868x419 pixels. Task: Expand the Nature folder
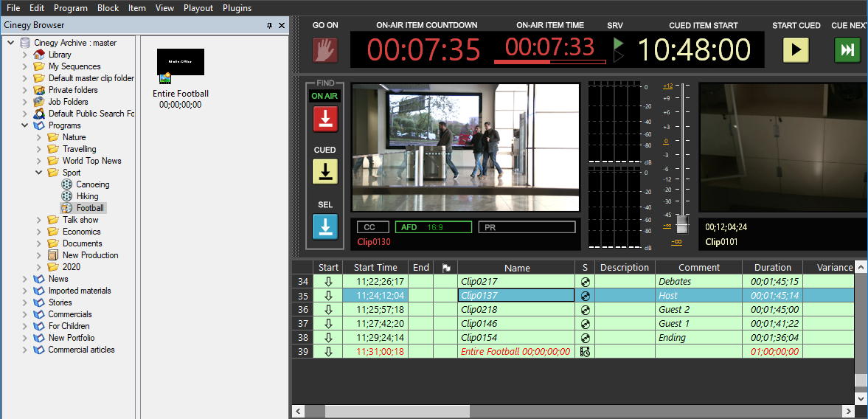tap(38, 137)
